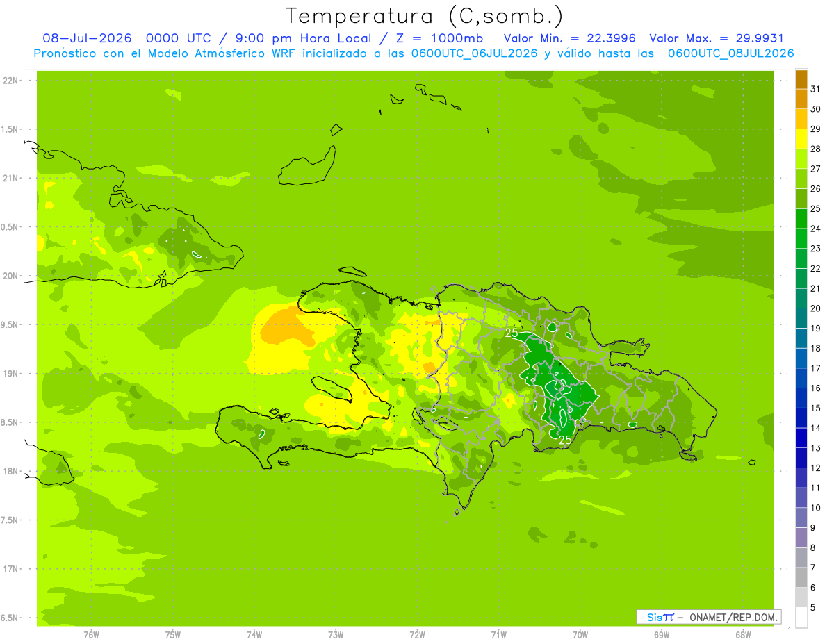Click the gray swatch between 6 and 7 in legend

pos(801,578)
